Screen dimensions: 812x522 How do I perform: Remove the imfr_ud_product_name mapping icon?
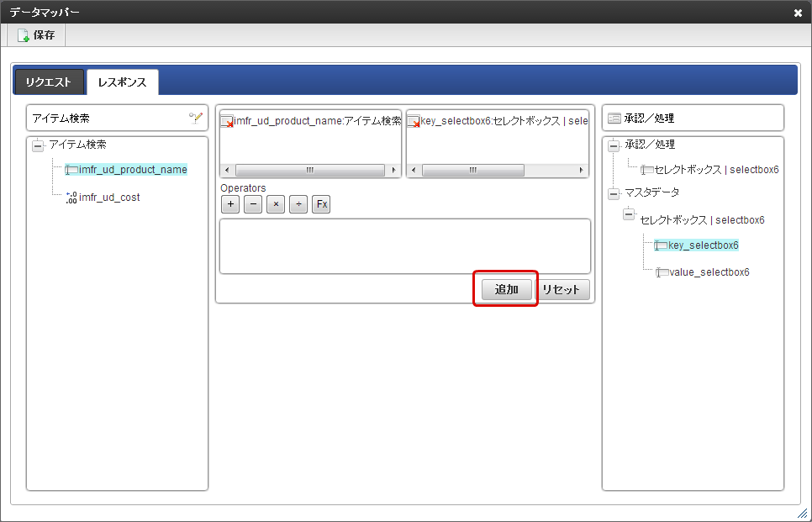[x=227, y=121]
